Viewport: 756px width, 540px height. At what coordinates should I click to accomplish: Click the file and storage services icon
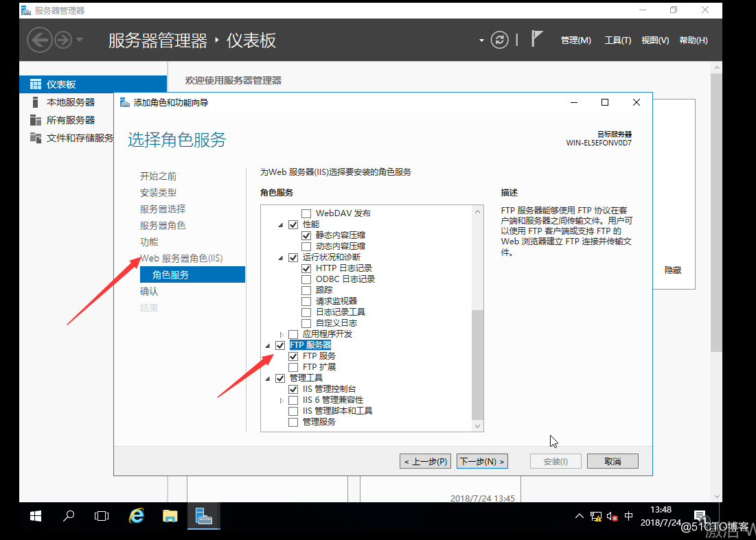[36, 138]
